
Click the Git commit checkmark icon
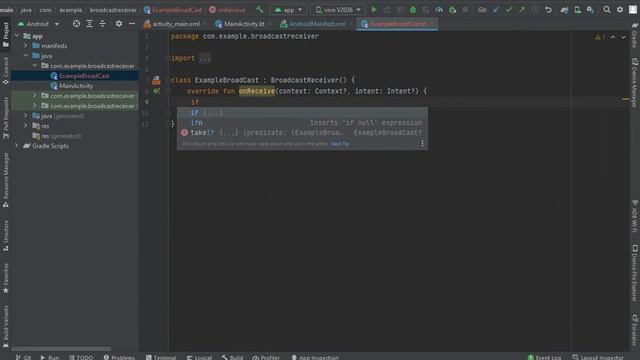[x=509, y=9]
